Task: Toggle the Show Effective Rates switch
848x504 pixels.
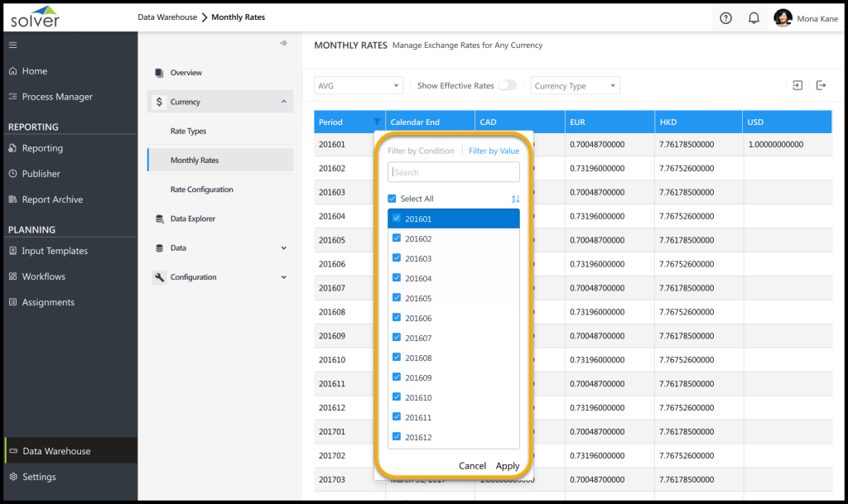Action: [x=507, y=85]
